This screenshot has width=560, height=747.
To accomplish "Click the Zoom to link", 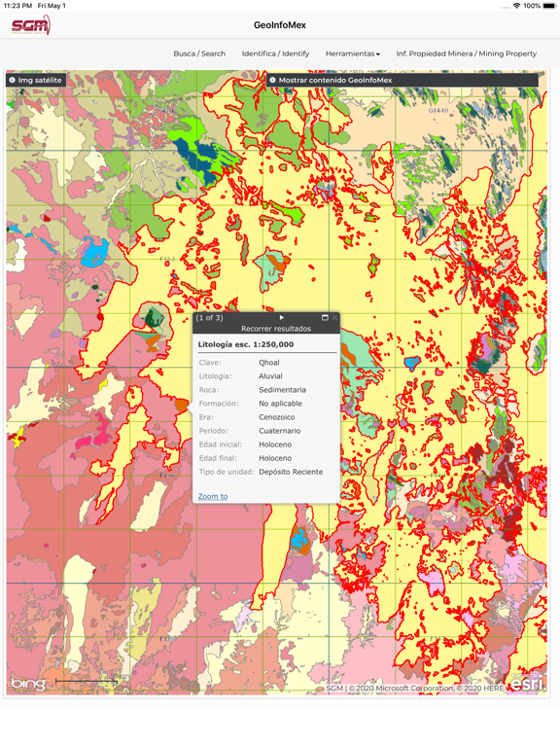I will tap(213, 496).
